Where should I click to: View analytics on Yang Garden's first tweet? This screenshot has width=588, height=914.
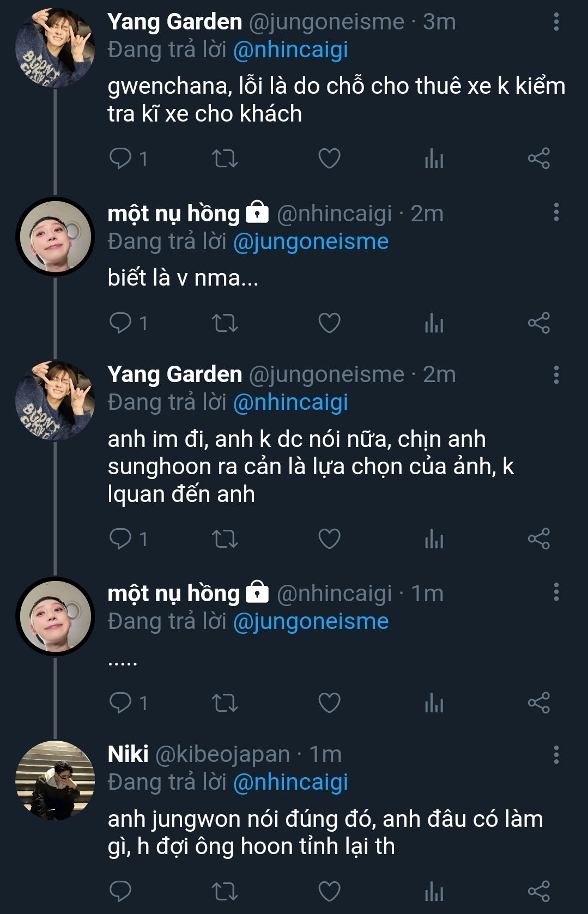tap(434, 159)
